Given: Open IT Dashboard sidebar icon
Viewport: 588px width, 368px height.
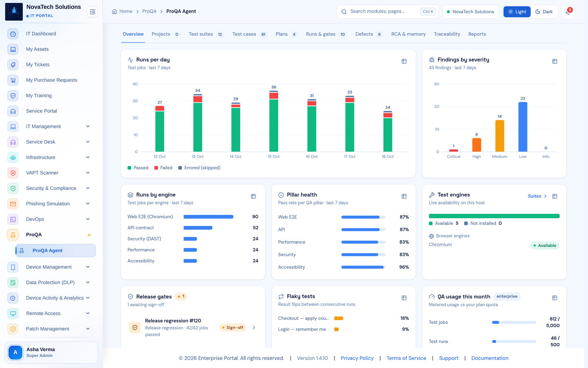Looking at the screenshot, I should tap(13, 34).
